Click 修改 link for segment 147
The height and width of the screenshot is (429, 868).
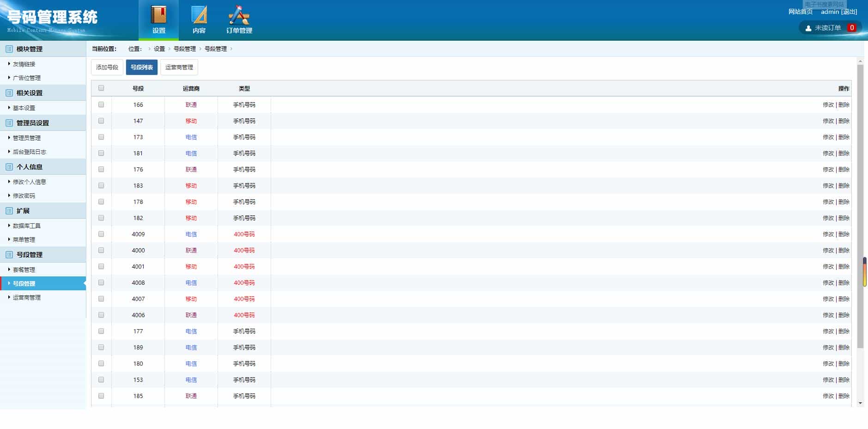click(828, 121)
